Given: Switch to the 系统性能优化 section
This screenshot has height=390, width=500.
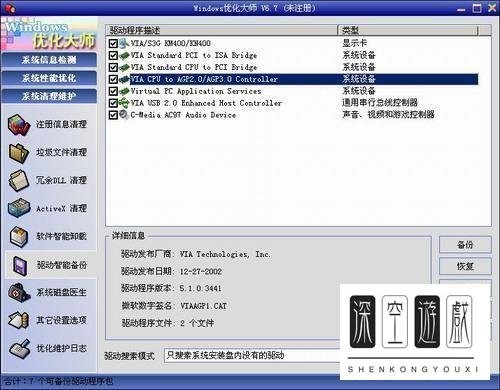Looking at the screenshot, I should 49,78.
